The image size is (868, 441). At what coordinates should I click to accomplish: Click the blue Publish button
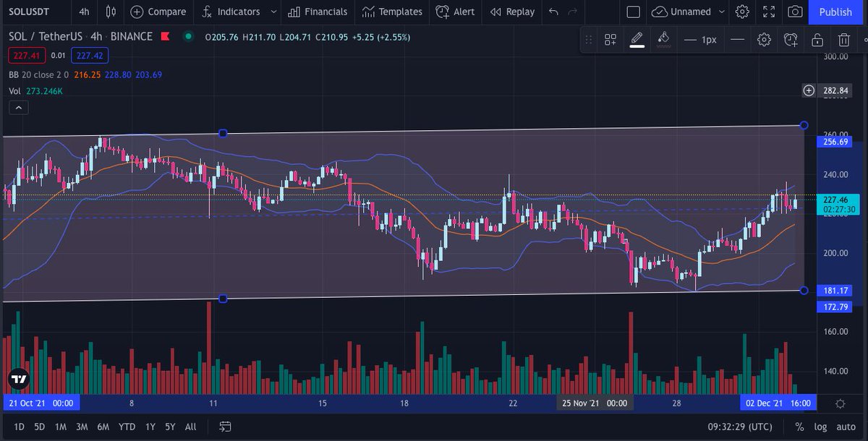(x=835, y=12)
